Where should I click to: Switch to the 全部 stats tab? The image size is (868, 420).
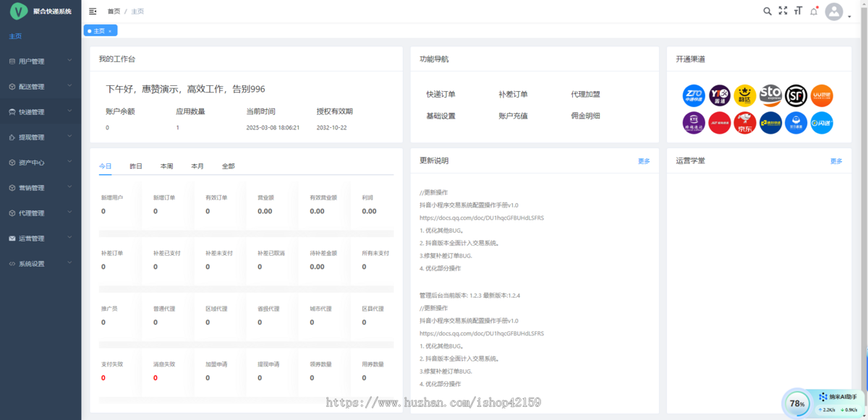coord(229,166)
